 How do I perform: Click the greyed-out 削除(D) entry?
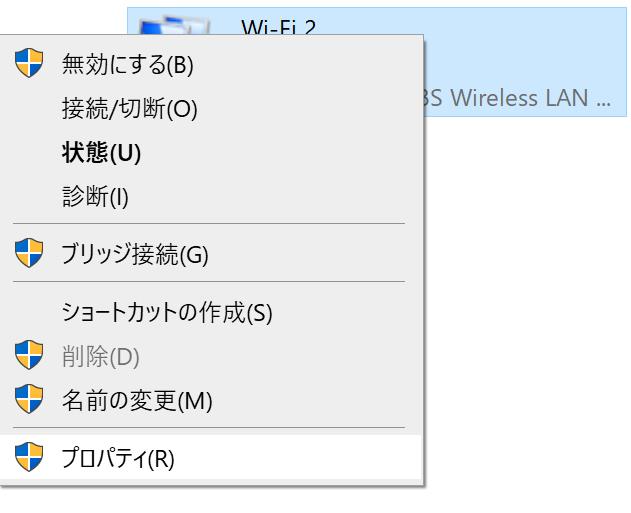pos(101,356)
